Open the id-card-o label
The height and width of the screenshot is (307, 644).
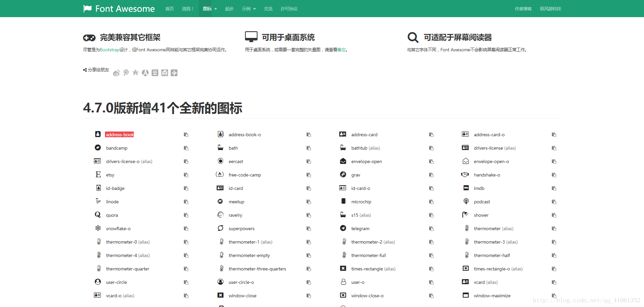pyautogui.click(x=361, y=188)
